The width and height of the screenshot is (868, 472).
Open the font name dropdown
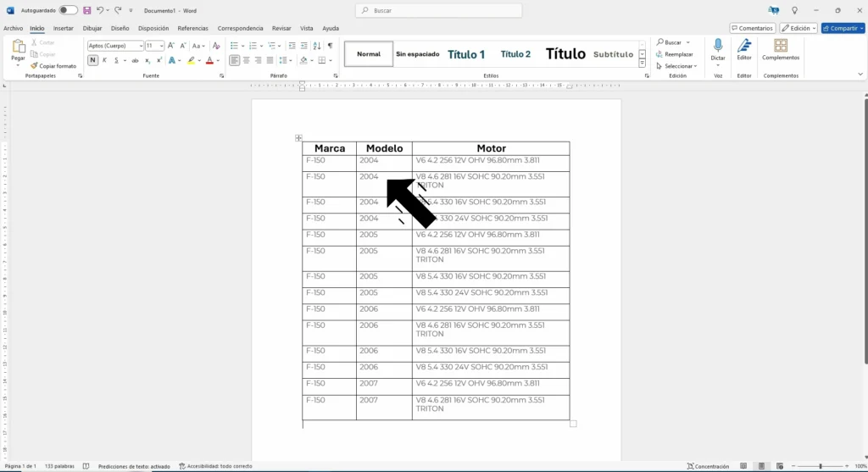(x=141, y=46)
